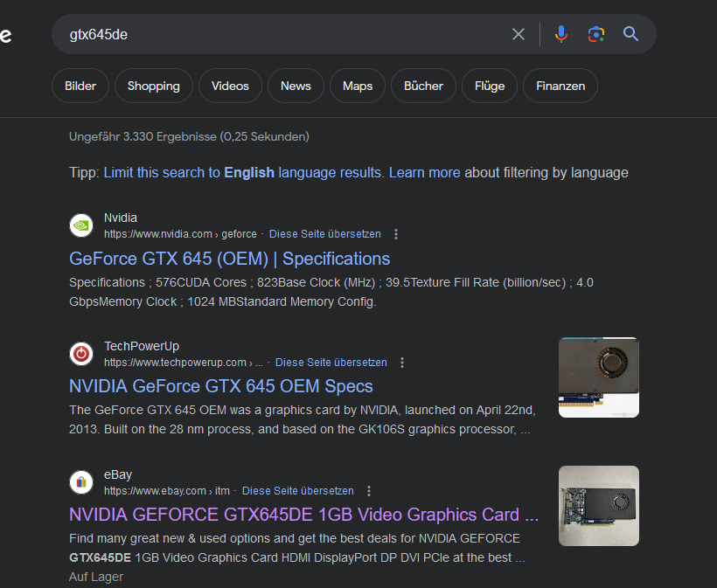Switch to the Shopping filter

click(154, 86)
